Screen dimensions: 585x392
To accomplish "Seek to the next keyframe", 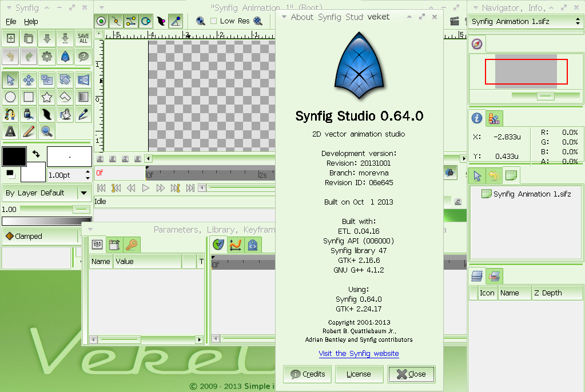I will click(x=175, y=188).
